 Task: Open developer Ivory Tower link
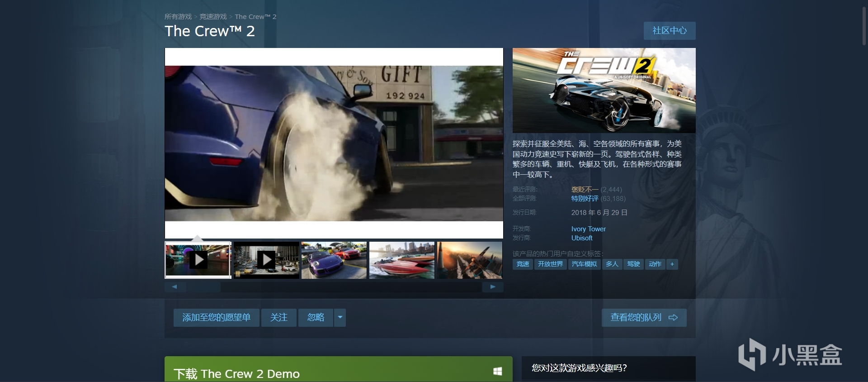588,229
